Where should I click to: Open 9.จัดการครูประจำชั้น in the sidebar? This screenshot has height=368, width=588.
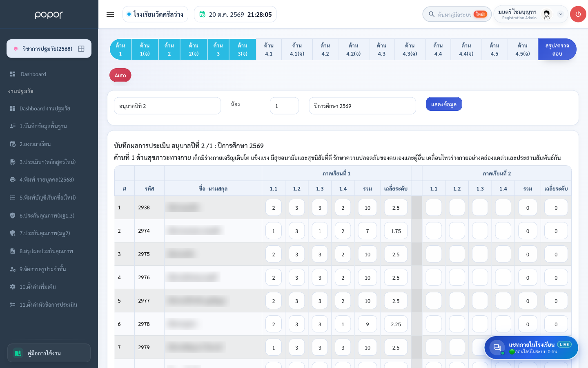point(43,269)
